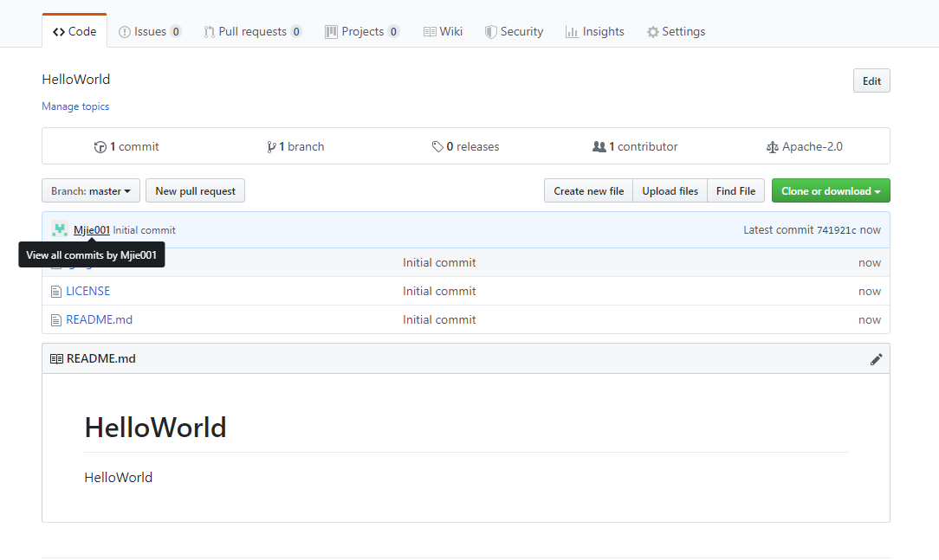Click Initial commit message in LICENSE row

pos(439,291)
